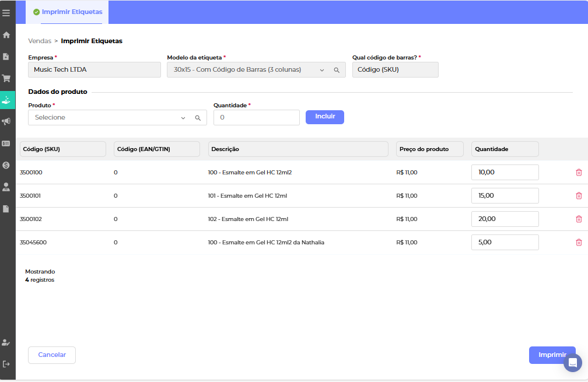The height and width of the screenshot is (382, 588).
Task: Click the Imprimir button
Action: [x=552, y=355]
